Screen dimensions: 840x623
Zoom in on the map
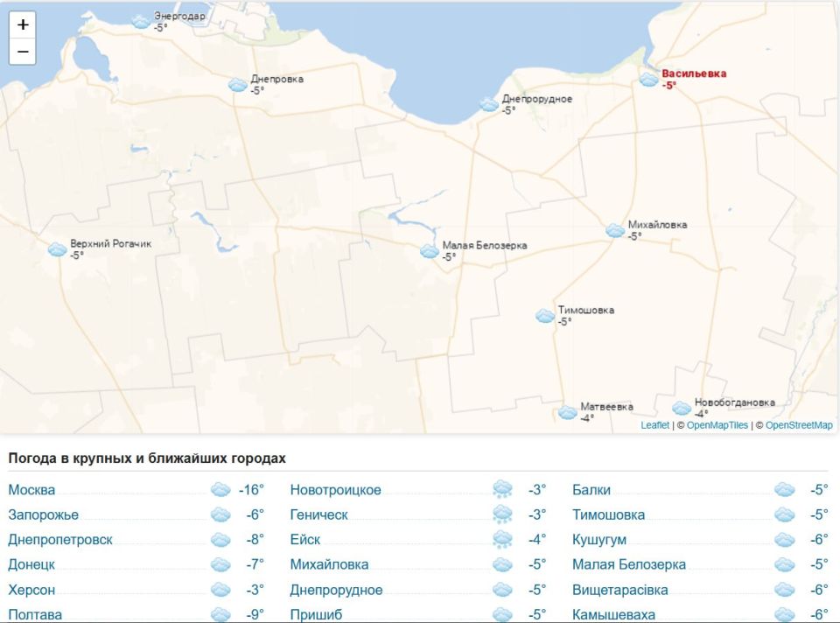[x=23, y=25]
